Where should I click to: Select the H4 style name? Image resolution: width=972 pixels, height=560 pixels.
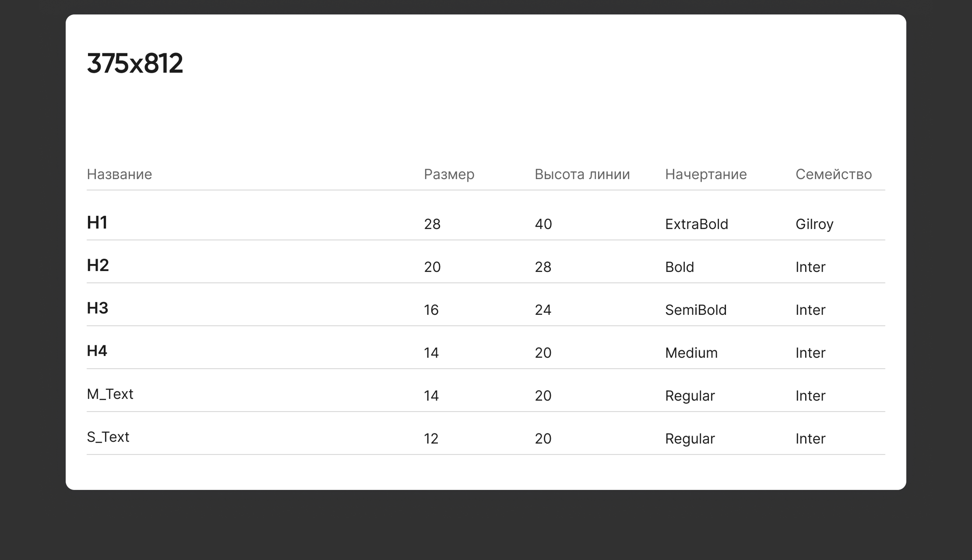coord(97,351)
